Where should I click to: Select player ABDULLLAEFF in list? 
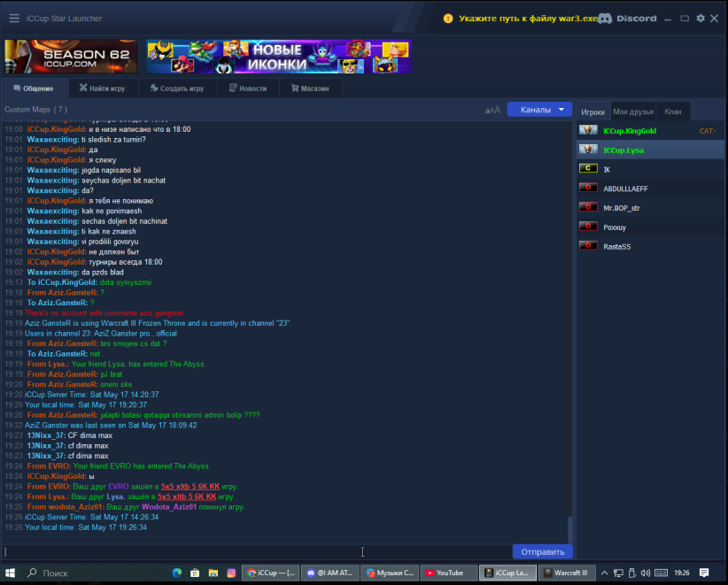(650, 189)
